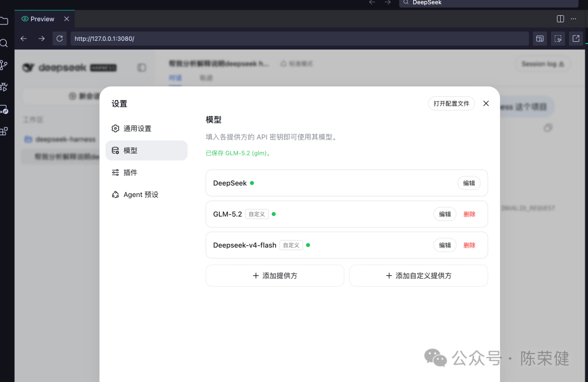Close the 设置 dialog with X
This screenshot has width=588, height=382.
pyautogui.click(x=486, y=103)
